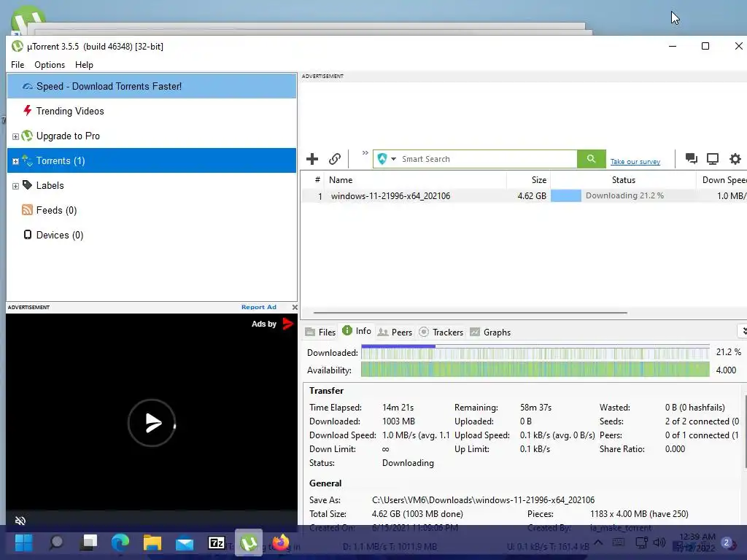Click the Windows Start button on taskbar
This screenshot has height=560, width=747.
point(23,542)
